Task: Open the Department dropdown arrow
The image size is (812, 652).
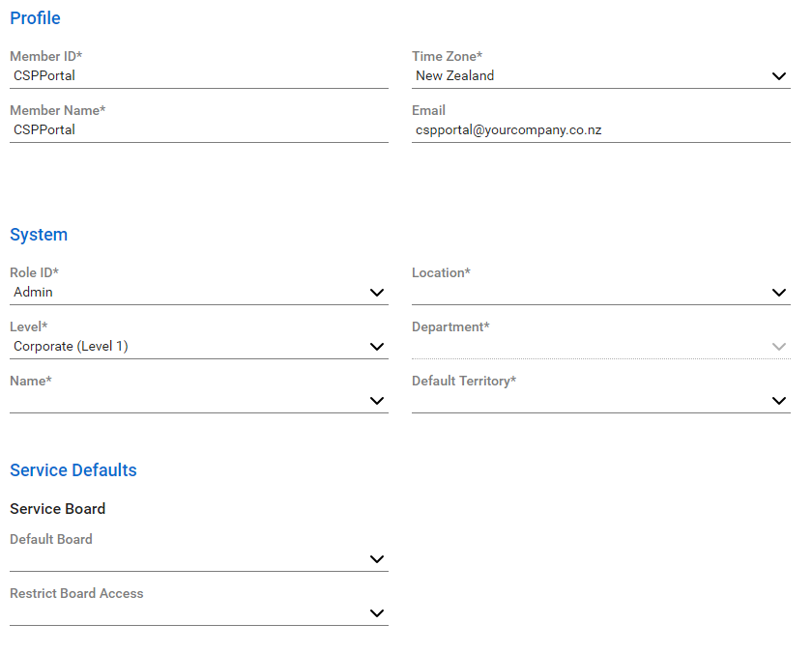Action: [x=779, y=346]
